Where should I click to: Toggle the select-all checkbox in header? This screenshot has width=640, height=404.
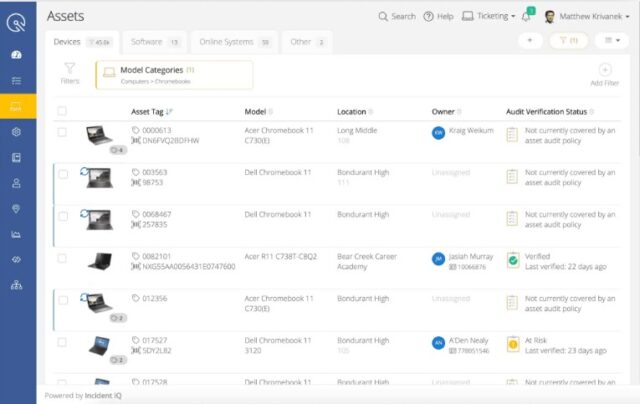coord(62,111)
